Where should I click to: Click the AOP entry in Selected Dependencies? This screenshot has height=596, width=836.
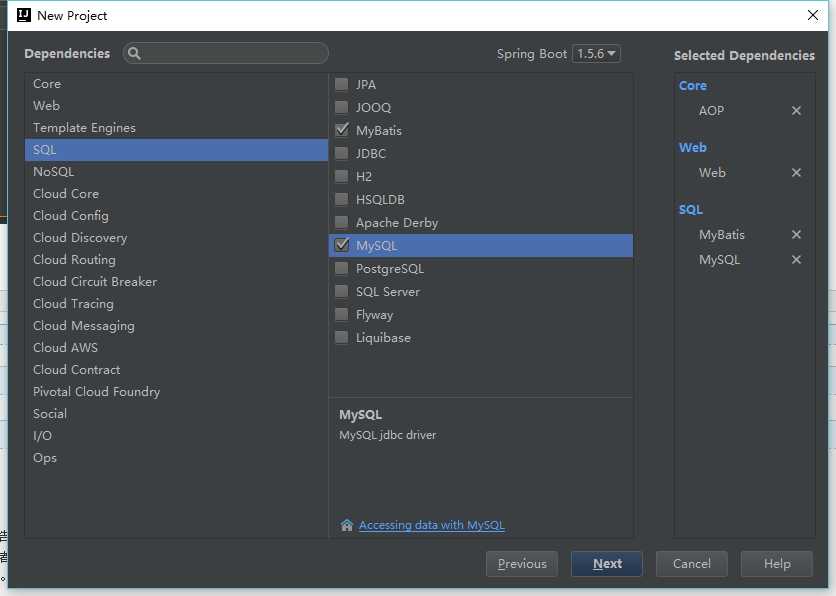(x=711, y=110)
